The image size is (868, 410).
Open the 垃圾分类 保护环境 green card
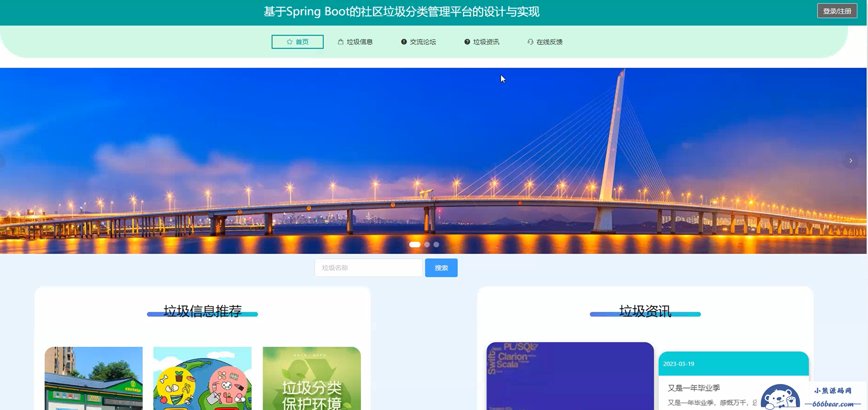click(312, 378)
